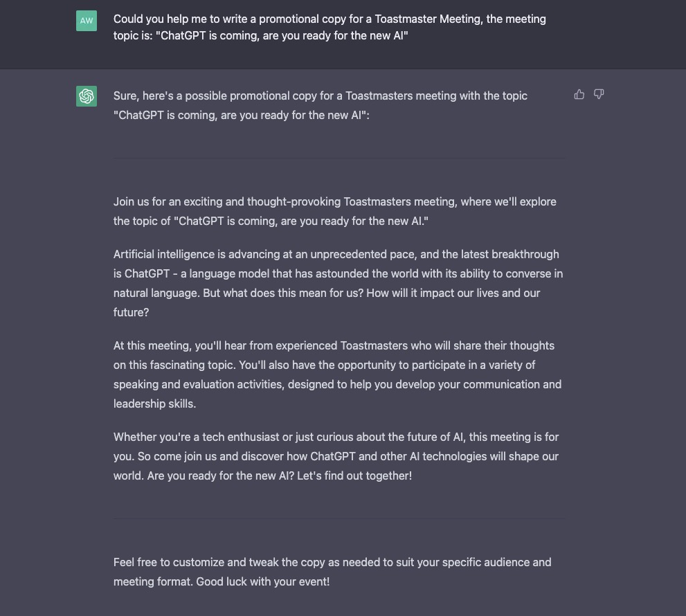Click the user prompt starting "Could you help me"
The height and width of the screenshot is (616, 686).
click(330, 27)
